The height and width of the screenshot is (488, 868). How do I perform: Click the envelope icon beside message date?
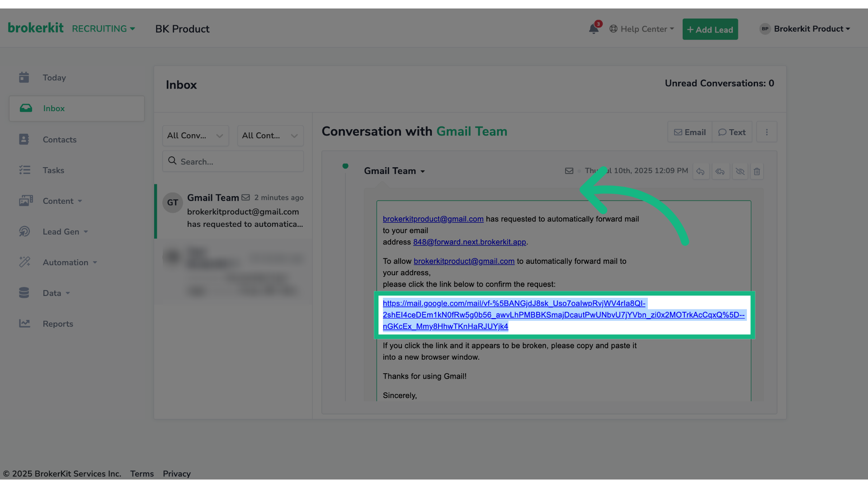coord(569,171)
